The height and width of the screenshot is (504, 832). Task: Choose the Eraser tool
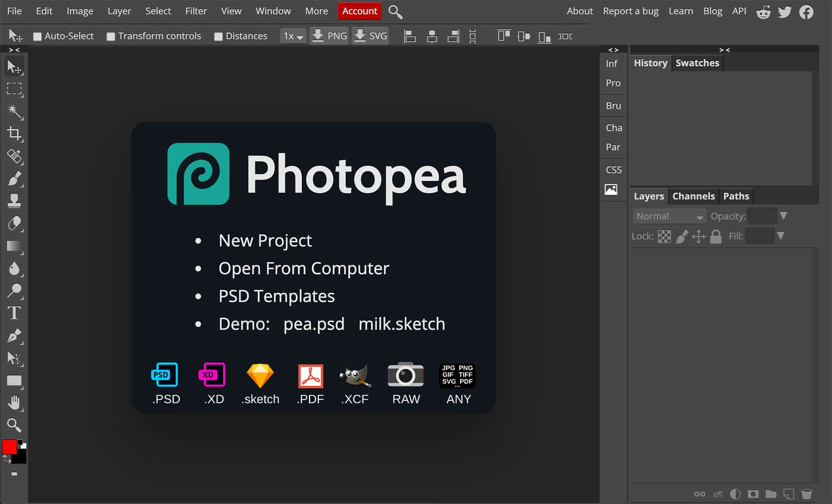coord(14,224)
